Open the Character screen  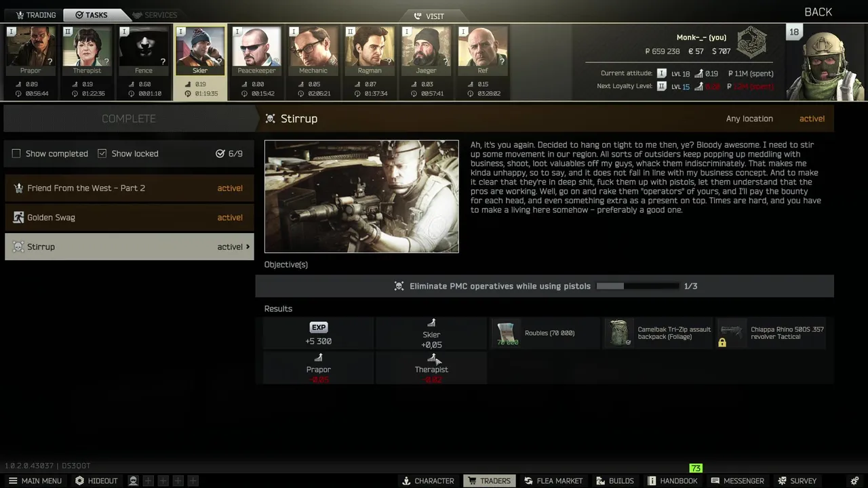pos(428,481)
